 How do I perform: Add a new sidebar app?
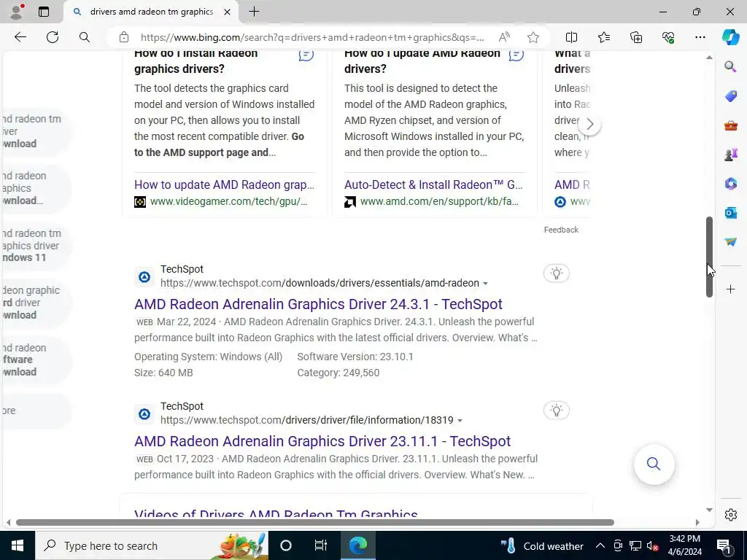click(730, 289)
